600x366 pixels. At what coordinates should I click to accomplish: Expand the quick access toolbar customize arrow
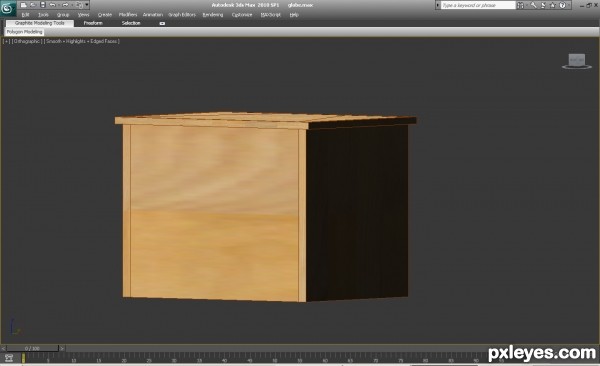pos(87,5)
